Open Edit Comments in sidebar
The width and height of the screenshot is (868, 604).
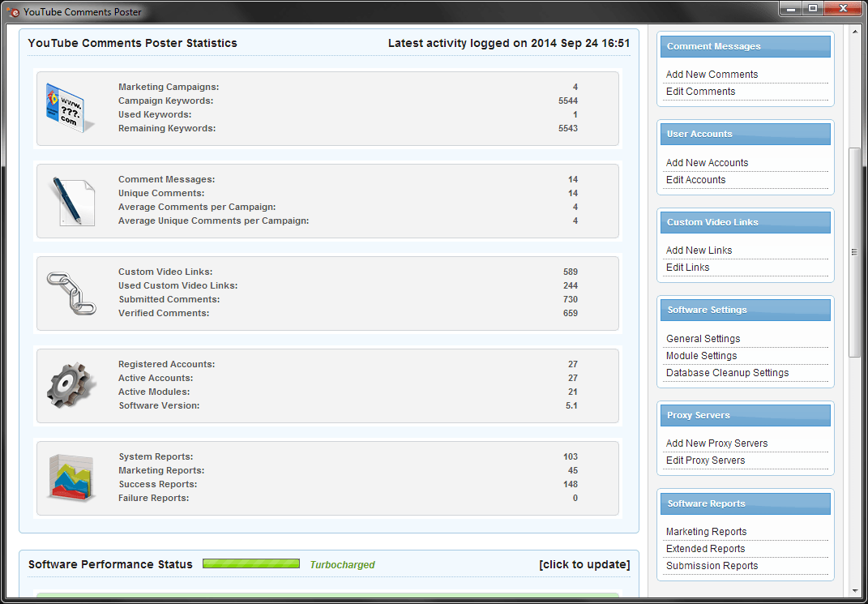[x=700, y=92]
